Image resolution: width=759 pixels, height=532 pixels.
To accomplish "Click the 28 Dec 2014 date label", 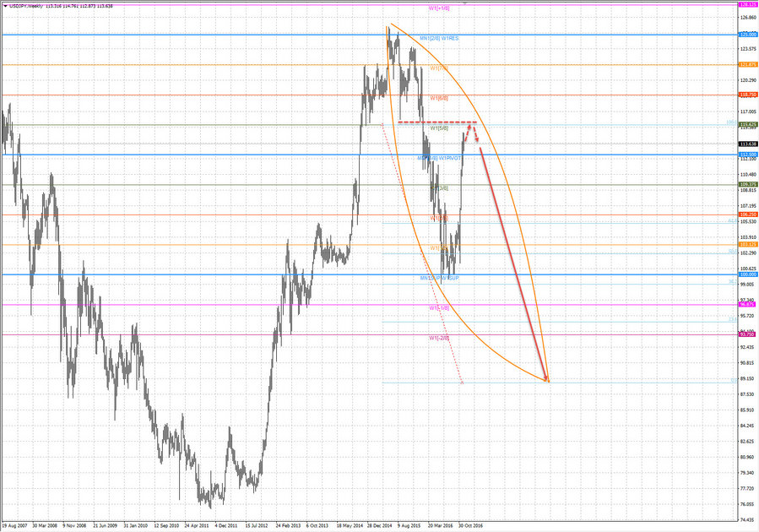I will coord(380,525).
